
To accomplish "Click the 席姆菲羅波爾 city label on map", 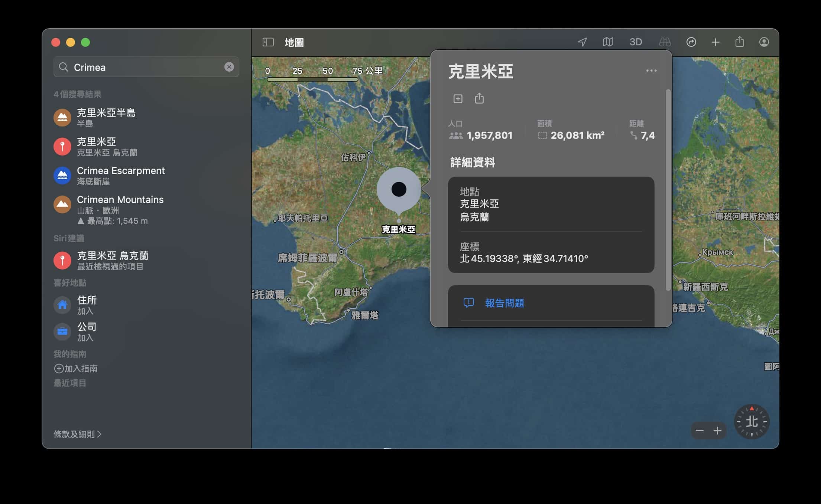I will [308, 258].
